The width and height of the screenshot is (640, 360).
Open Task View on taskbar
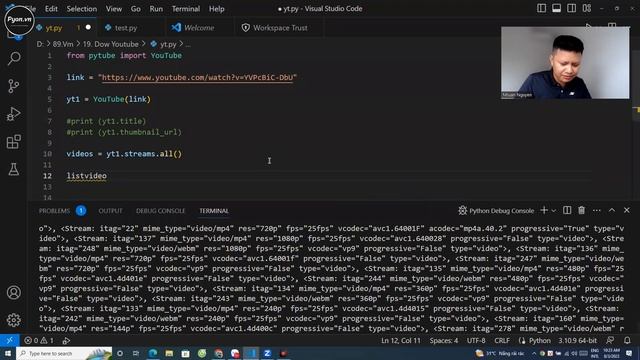pyautogui.click(x=136, y=353)
